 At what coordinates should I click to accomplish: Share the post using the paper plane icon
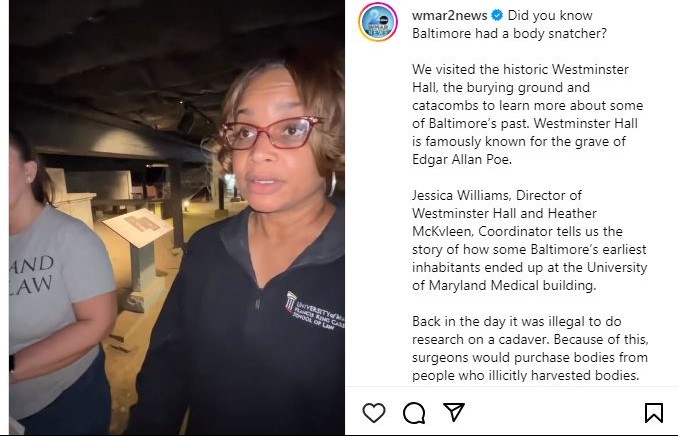click(454, 412)
